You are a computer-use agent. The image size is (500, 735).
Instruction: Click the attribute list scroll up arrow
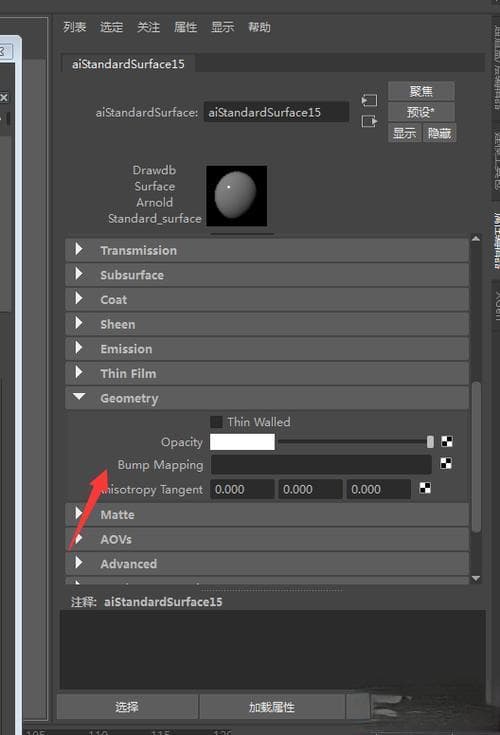coord(476,239)
